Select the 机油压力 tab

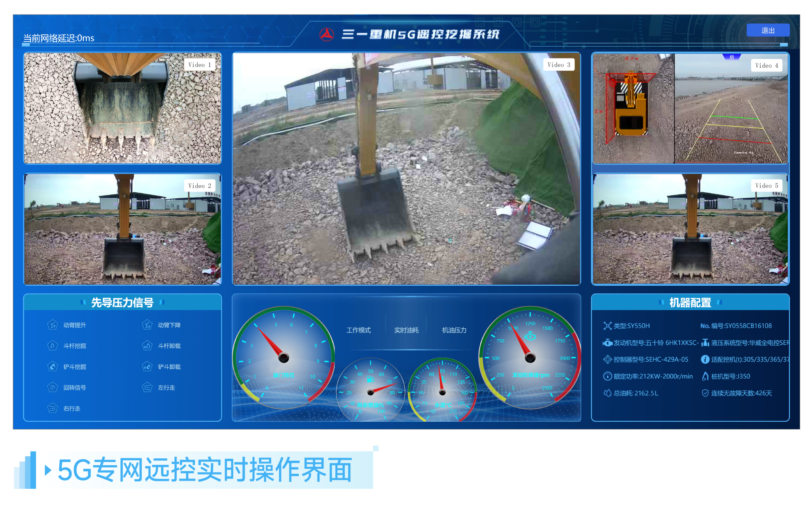pyautogui.click(x=454, y=330)
